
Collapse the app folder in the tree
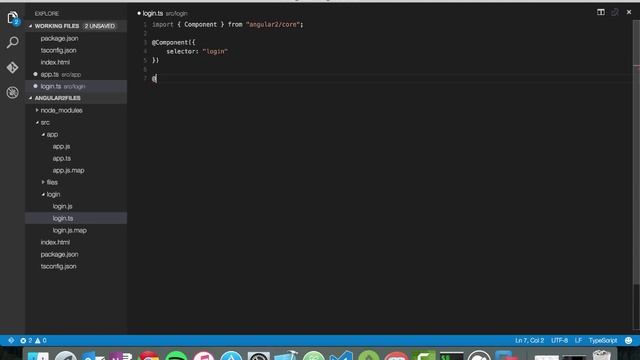[43, 134]
